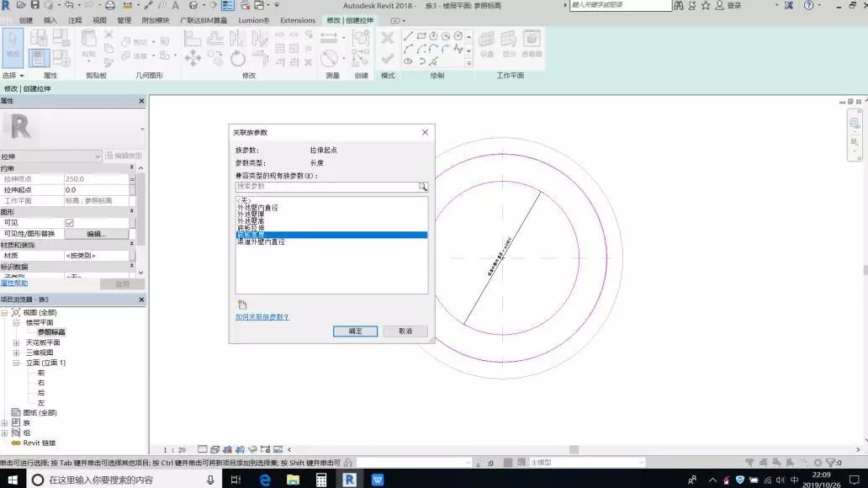Click the Move tool icon
The width and height of the screenshot is (868, 488).
(193, 57)
